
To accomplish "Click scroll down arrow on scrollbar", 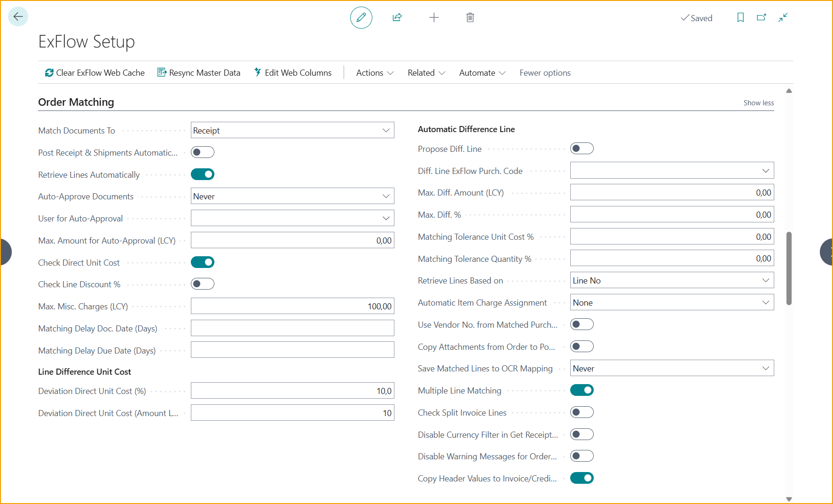I will [789, 499].
